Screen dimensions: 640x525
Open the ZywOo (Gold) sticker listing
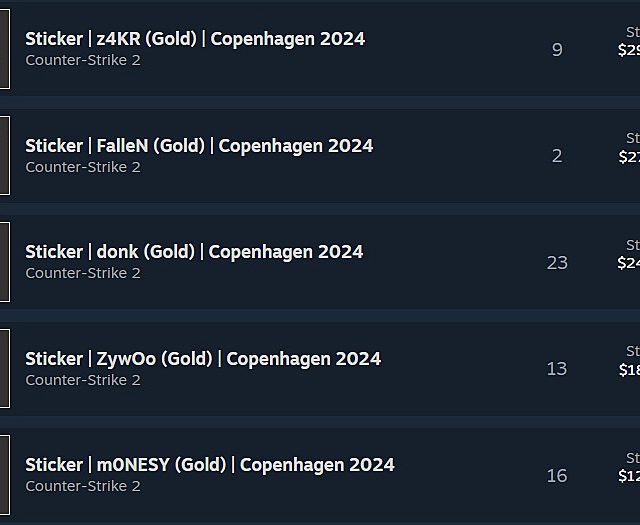[x=203, y=359]
